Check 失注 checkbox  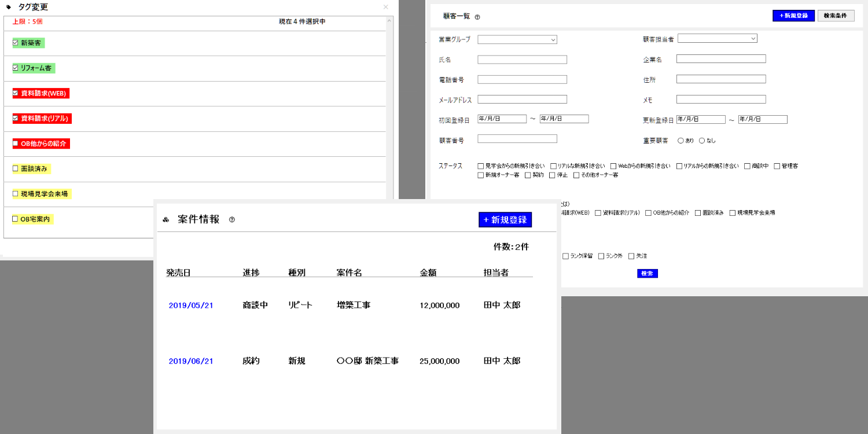pos(631,256)
